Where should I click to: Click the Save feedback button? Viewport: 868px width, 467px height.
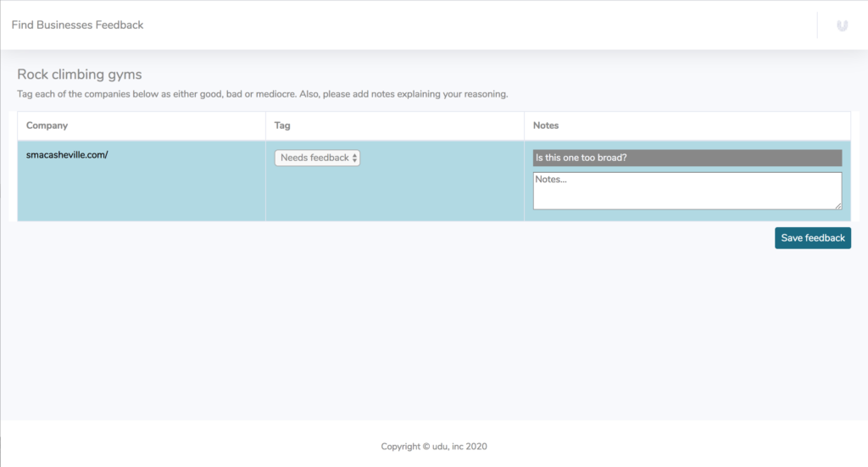point(813,238)
